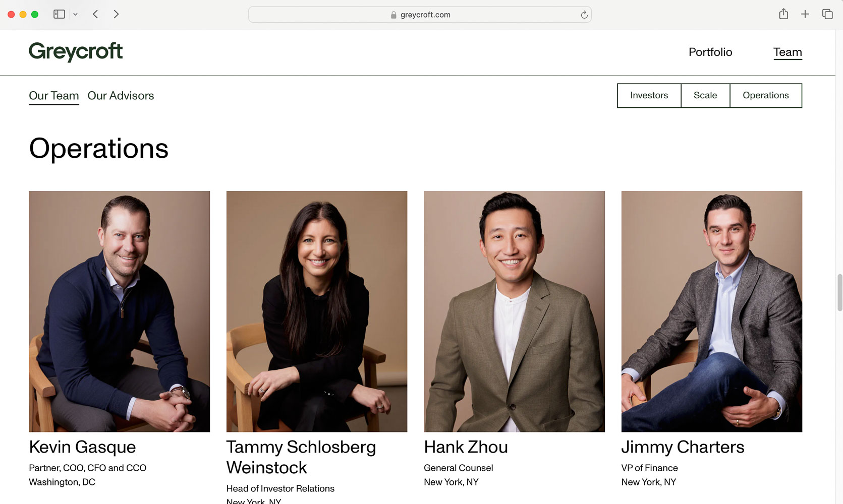
Task: Show the tab overview
Action: click(827, 14)
